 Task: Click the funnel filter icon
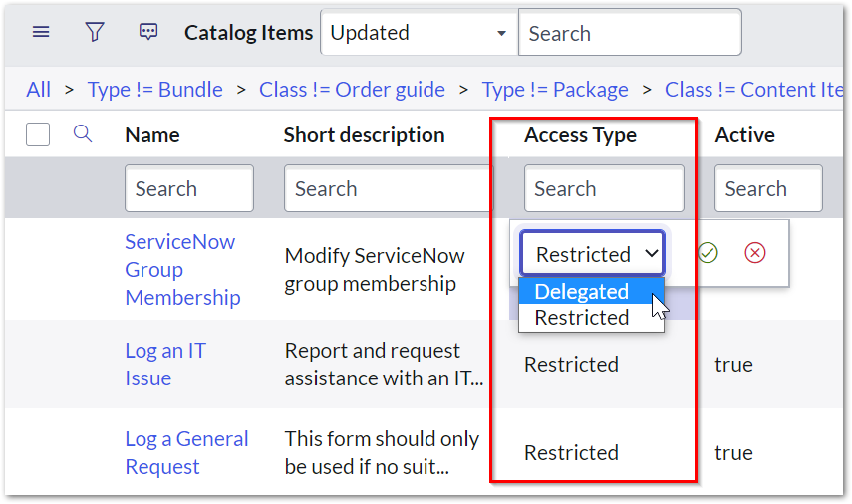point(95,33)
